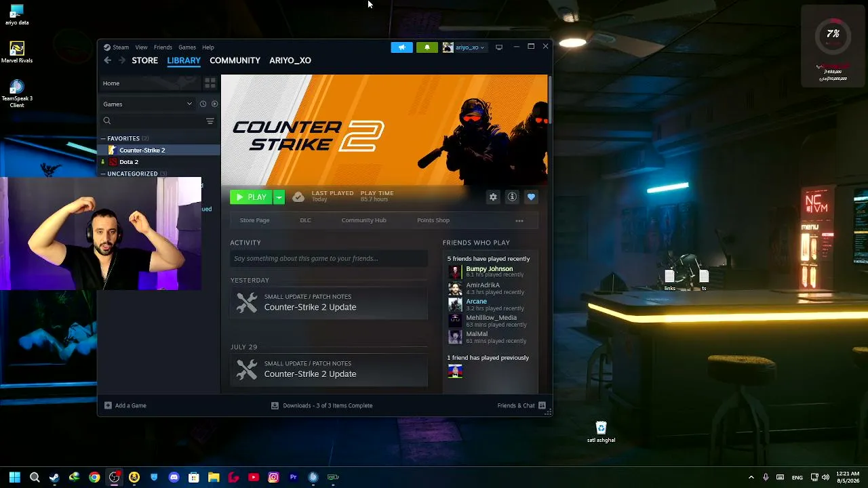The height and width of the screenshot is (488, 868).
Task: Open the system volume control
Action: coord(825,477)
